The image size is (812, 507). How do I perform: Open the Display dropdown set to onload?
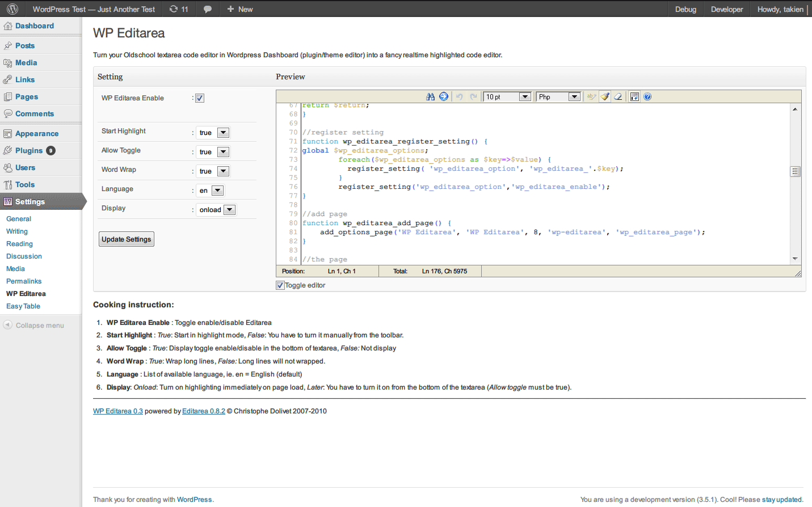click(x=216, y=210)
